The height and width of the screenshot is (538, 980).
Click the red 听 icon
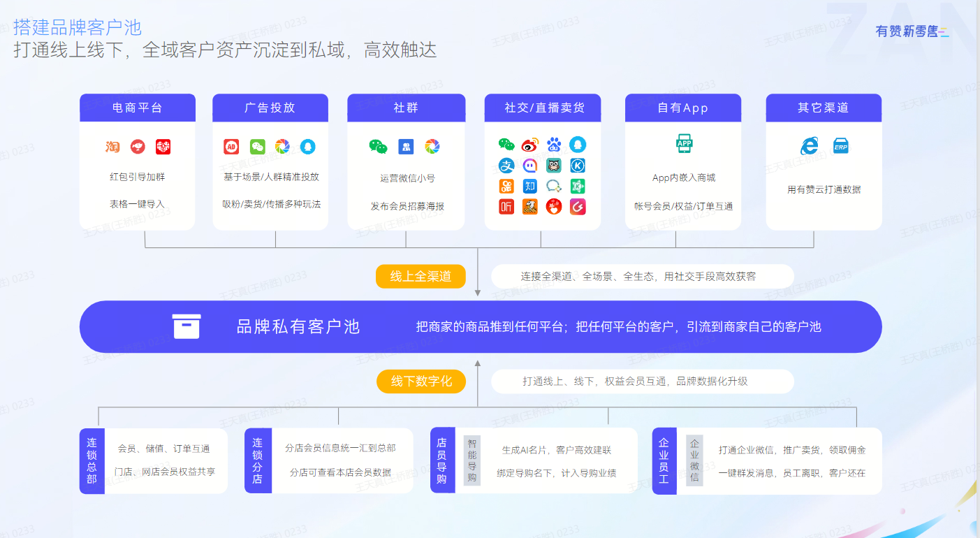[506, 207]
